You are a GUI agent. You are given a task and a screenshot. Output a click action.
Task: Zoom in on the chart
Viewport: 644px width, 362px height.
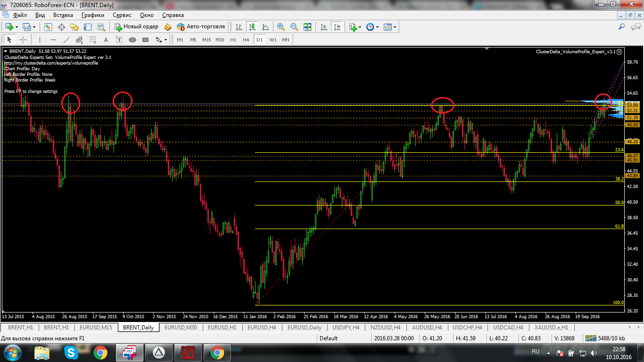pos(281,27)
